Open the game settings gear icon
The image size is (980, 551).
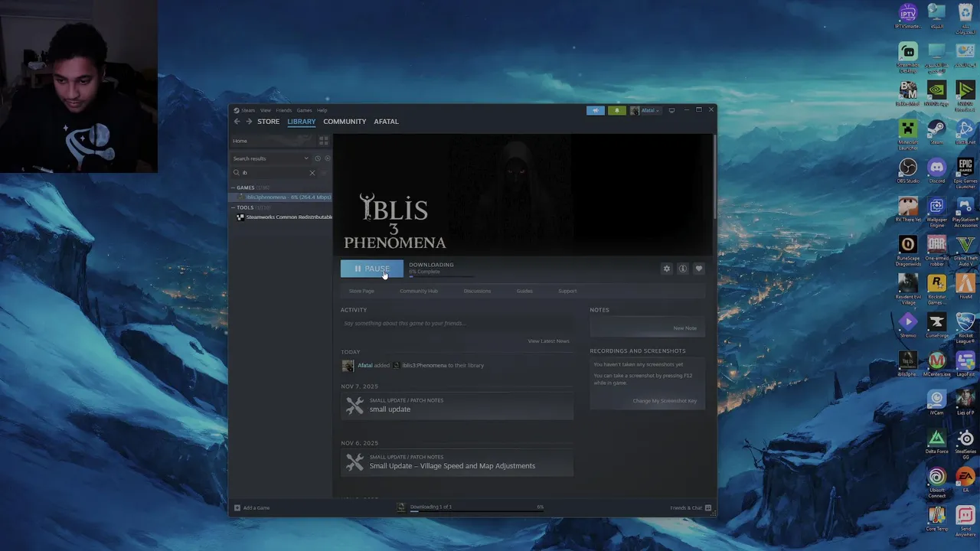tap(666, 269)
